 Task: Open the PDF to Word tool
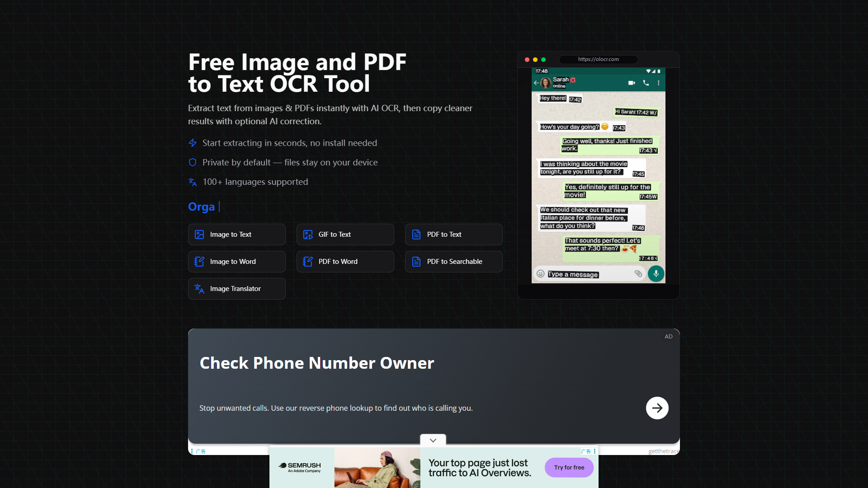345,262
